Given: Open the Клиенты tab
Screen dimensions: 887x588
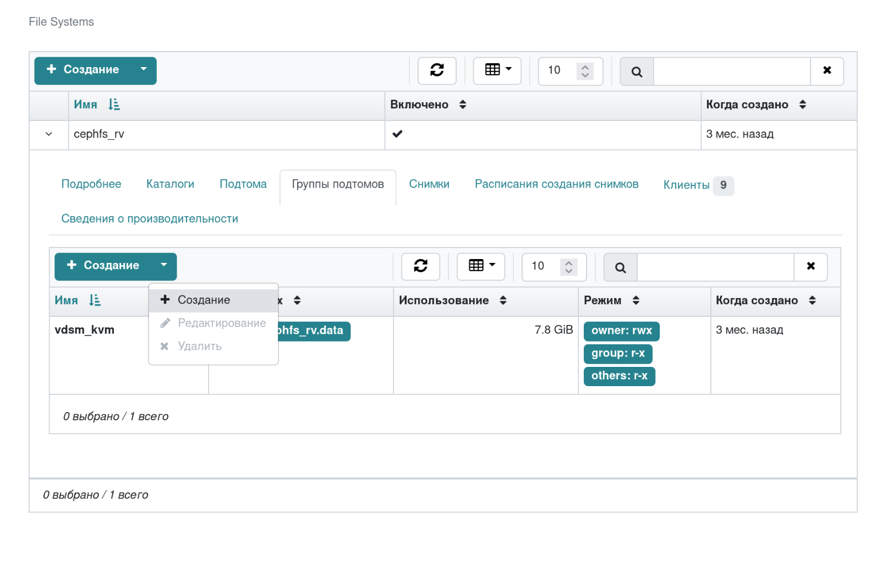Looking at the screenshot, I should (686, 185).
